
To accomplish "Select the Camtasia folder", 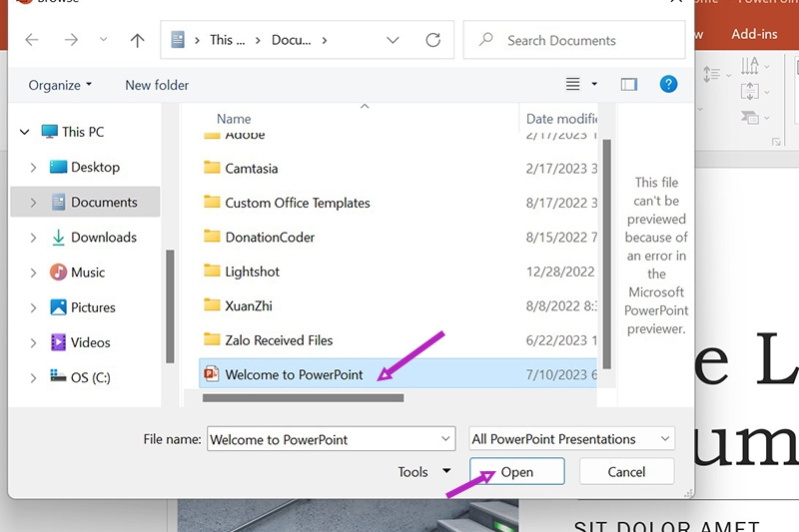I will point(398,169).
